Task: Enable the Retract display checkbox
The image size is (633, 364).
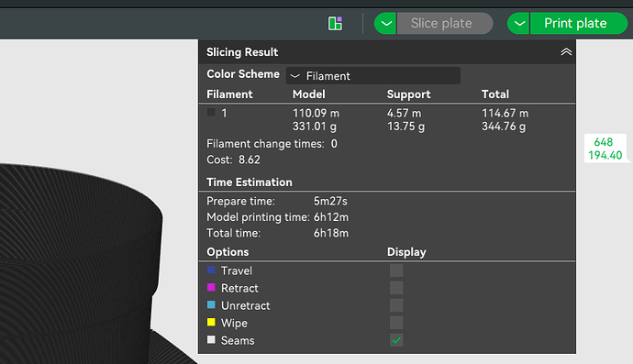Action: tap(396, 288)
